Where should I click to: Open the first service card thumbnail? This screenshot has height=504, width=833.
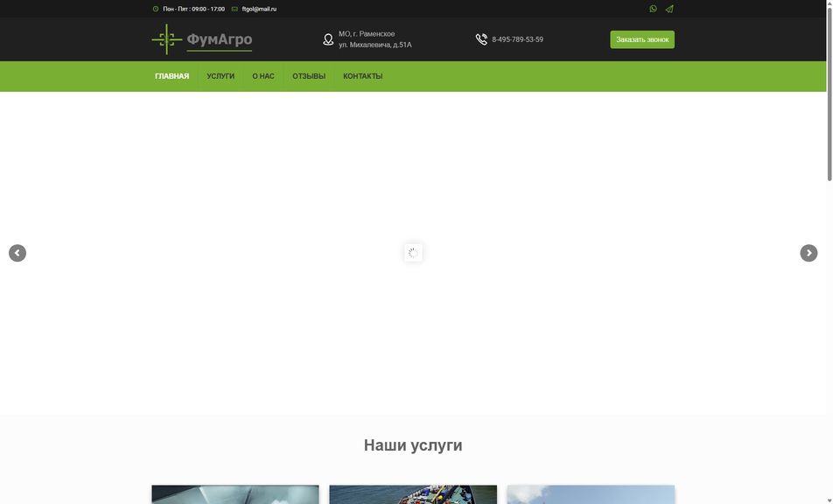[x=235, y=494]
